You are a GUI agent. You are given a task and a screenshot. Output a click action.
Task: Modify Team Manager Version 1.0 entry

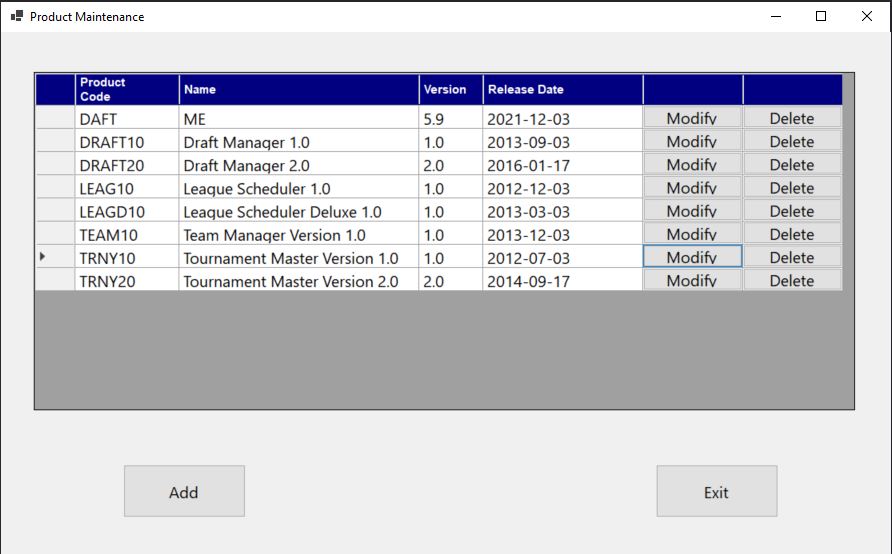[x=692, y=234]
